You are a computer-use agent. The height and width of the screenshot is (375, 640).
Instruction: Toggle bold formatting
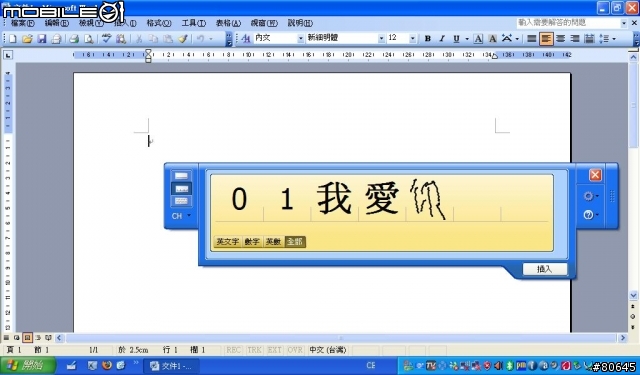click(x=427, y=39)
